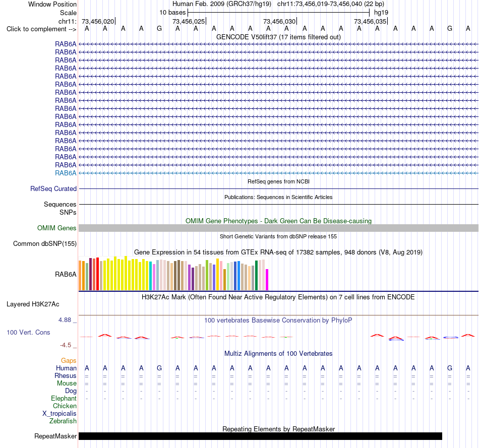Click the OMIM Genes side label
This screenshot has height=448, width=479.
[x=56, y=228]
